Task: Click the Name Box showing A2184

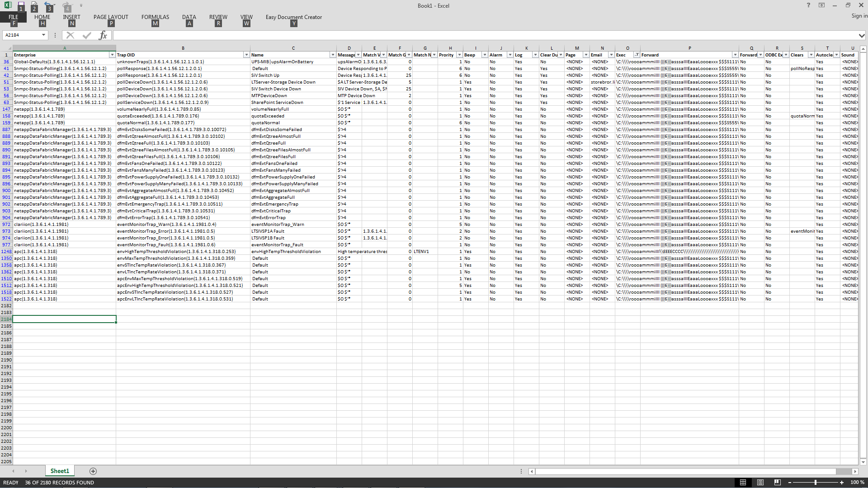Action: [x=22, y=35]
